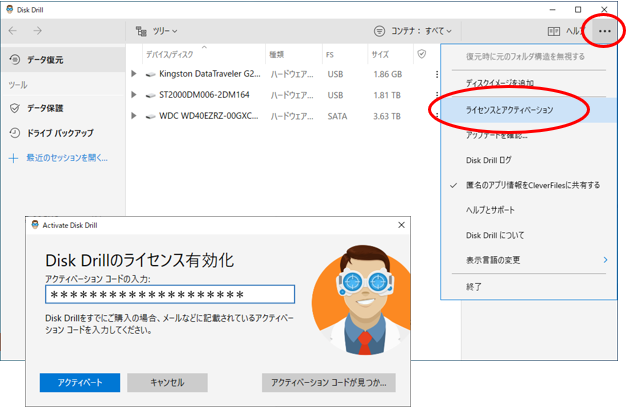Expand the WDC WD40EZRZ-00GXC row
628x408 pixels.
(x=134, y=116)
